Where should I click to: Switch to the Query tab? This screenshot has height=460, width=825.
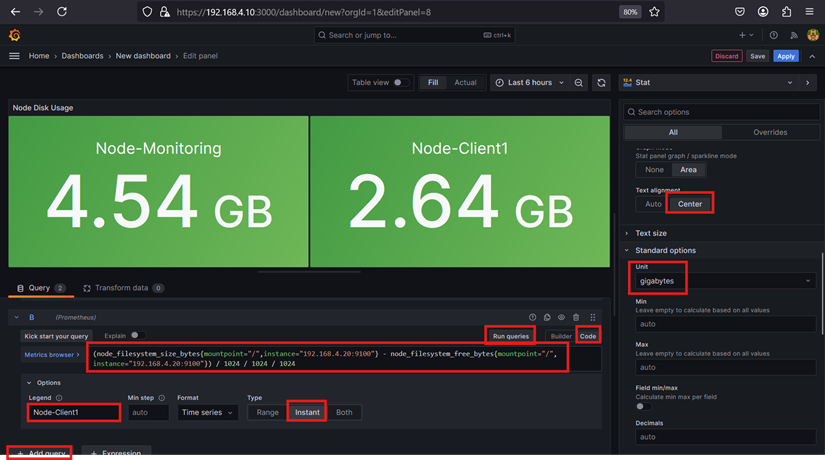pos(40,288)
